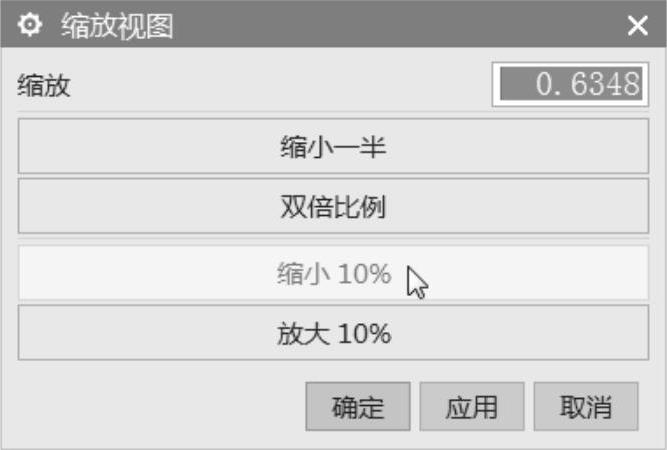667x450 pixels.
Task: Click the 缩放视图 dialog title text
Action: (117, 26)
